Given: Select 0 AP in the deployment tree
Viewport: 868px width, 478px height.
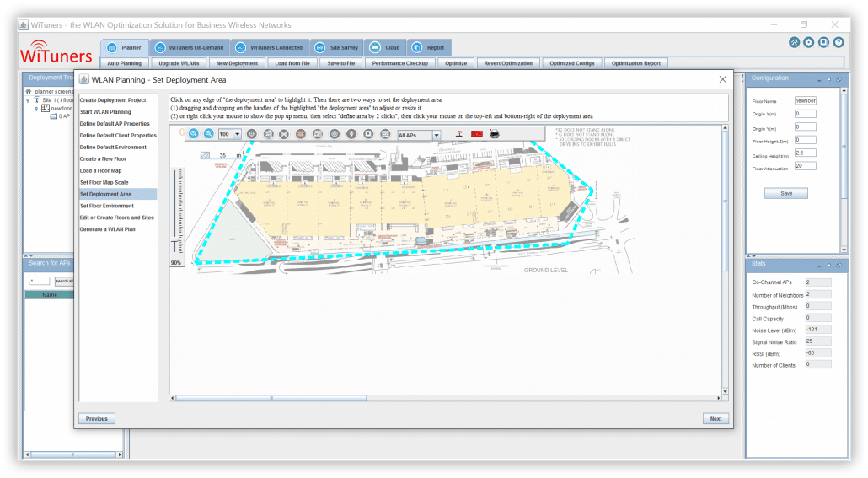Looking at the screenshot, I should [61, 116].
